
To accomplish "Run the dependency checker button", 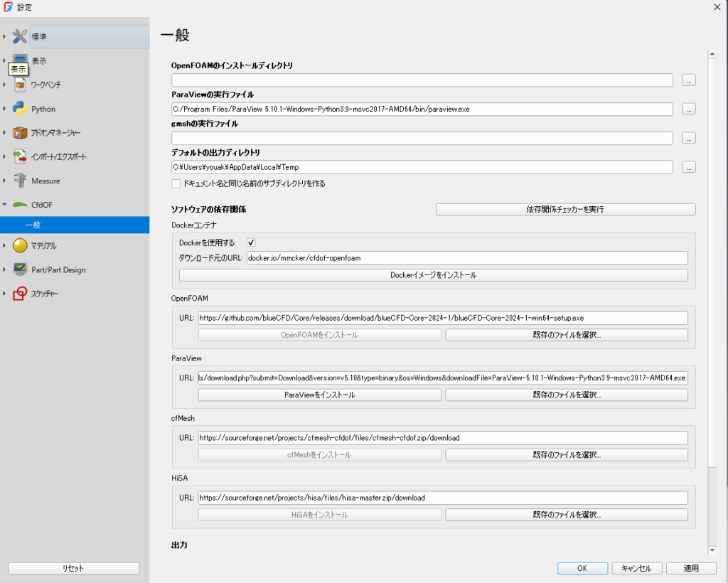I will pyautogui.click(x=565, y=210).
